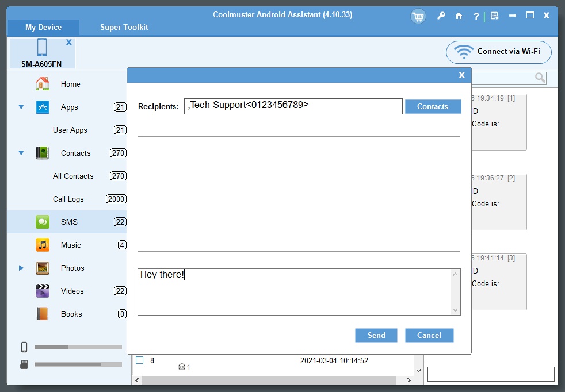
Task: Open the feedback notes icon
Action: pos(494,16)
